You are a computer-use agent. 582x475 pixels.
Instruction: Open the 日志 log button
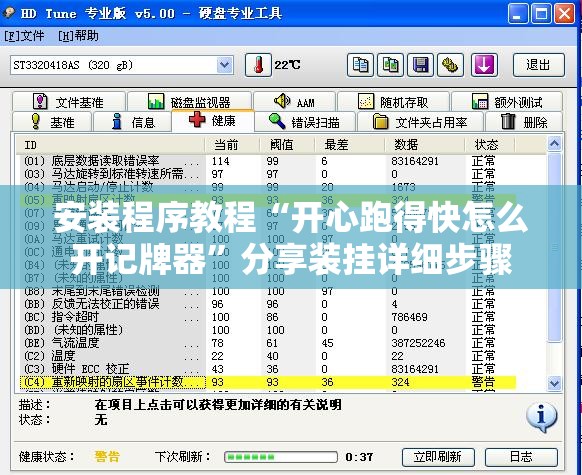(521, 457)
